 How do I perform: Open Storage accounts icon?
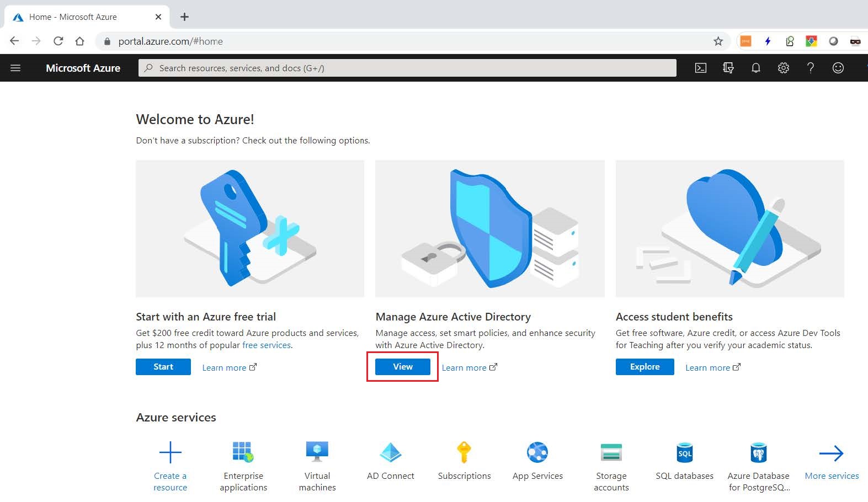[611, 452]
